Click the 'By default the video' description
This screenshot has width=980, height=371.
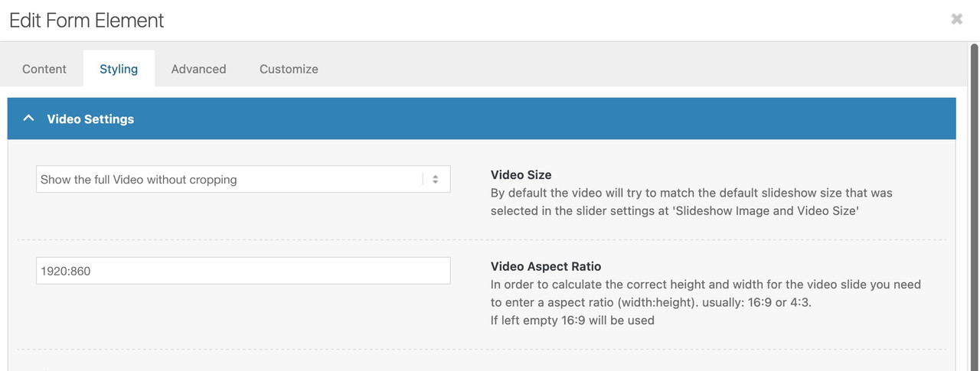pyautogui.click(x=691, y=202)
